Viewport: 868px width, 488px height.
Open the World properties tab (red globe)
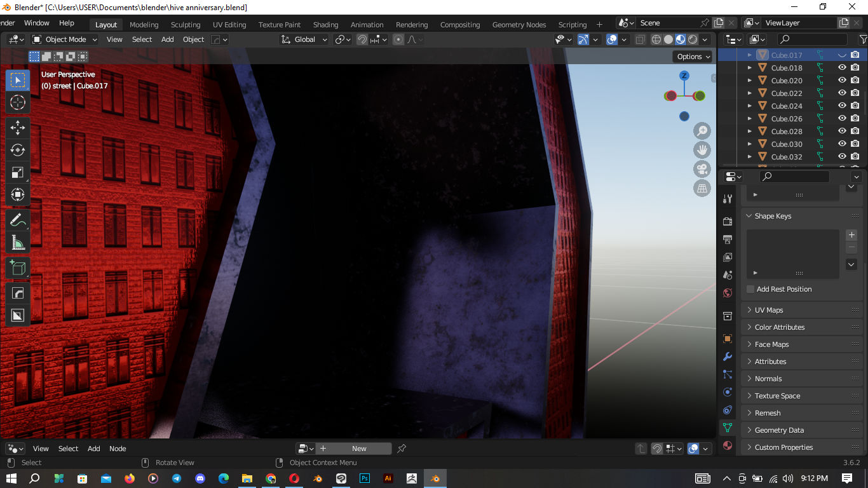pos(728,293)
